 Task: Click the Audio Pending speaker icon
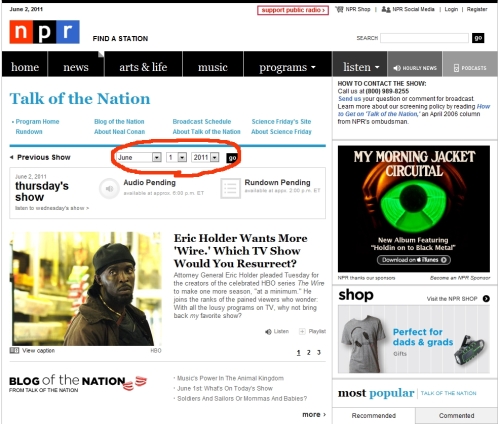pyautogui.click(x=109, y=189)
